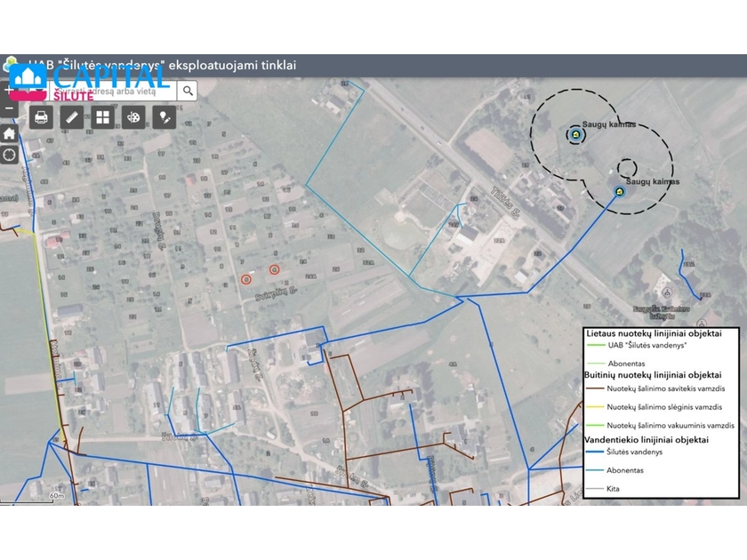Open the print map tool
This screenshot has height=560, width=747.
tap(41, 117)
